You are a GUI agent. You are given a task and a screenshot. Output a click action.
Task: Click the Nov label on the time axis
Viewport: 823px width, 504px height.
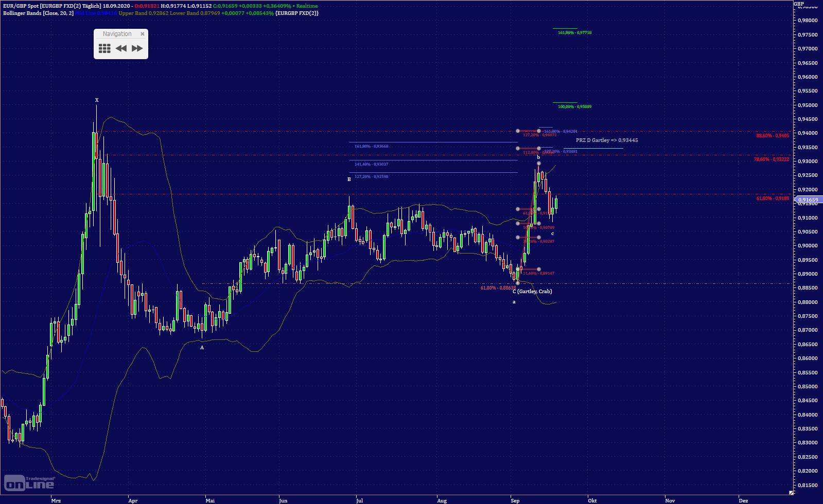[670, 500]
